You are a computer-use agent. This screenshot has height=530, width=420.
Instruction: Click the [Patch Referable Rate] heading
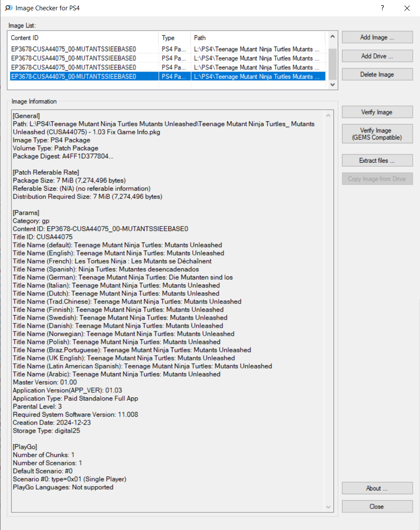click(x=46, y=172)
